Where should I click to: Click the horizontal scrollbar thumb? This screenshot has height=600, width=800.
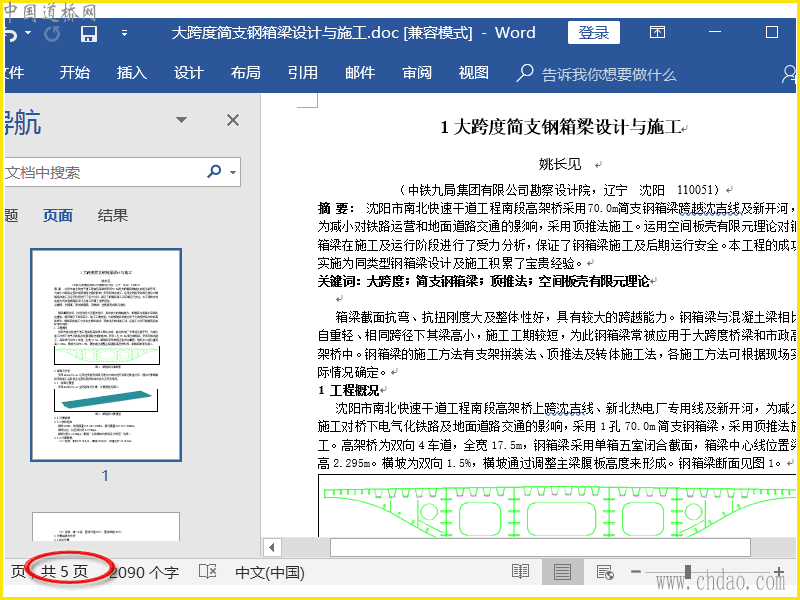pos(540,547)
